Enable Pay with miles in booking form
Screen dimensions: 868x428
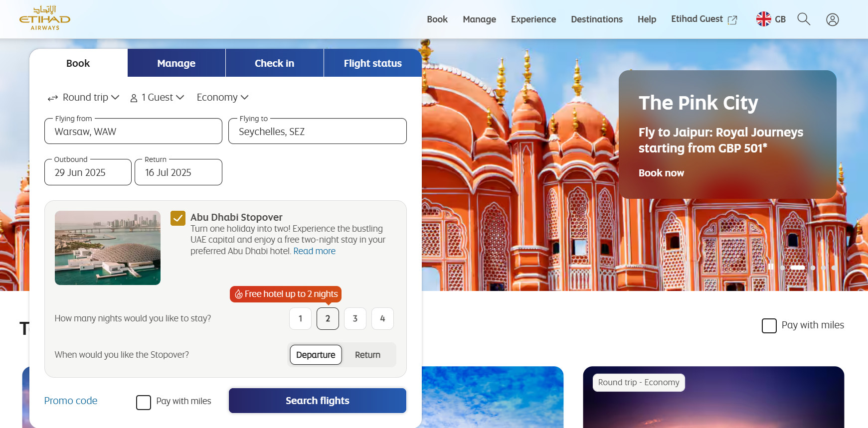point(144,402)
